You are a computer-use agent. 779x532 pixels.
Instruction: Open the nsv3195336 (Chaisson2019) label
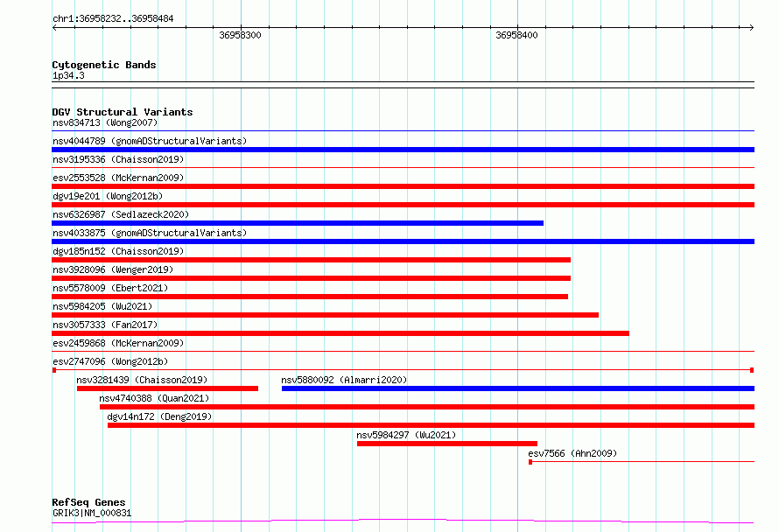[x=118, y=159]
